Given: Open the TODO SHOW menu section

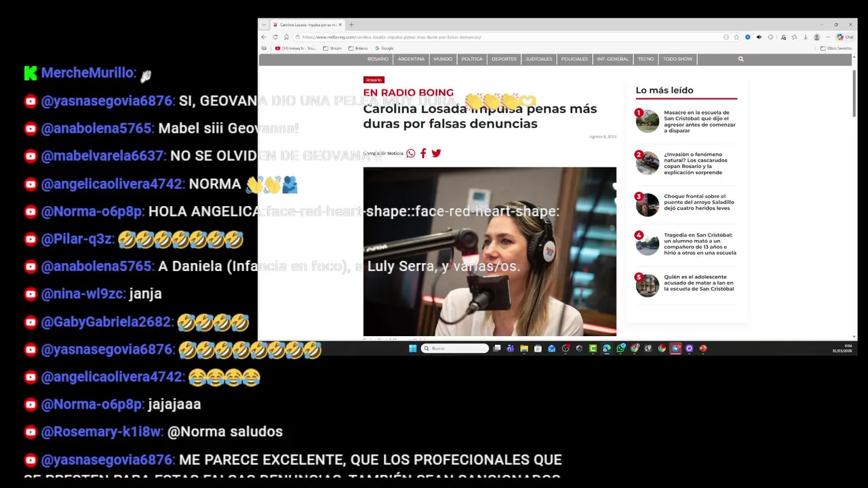Looking at the screenshot, I should [x=677, y=59].
